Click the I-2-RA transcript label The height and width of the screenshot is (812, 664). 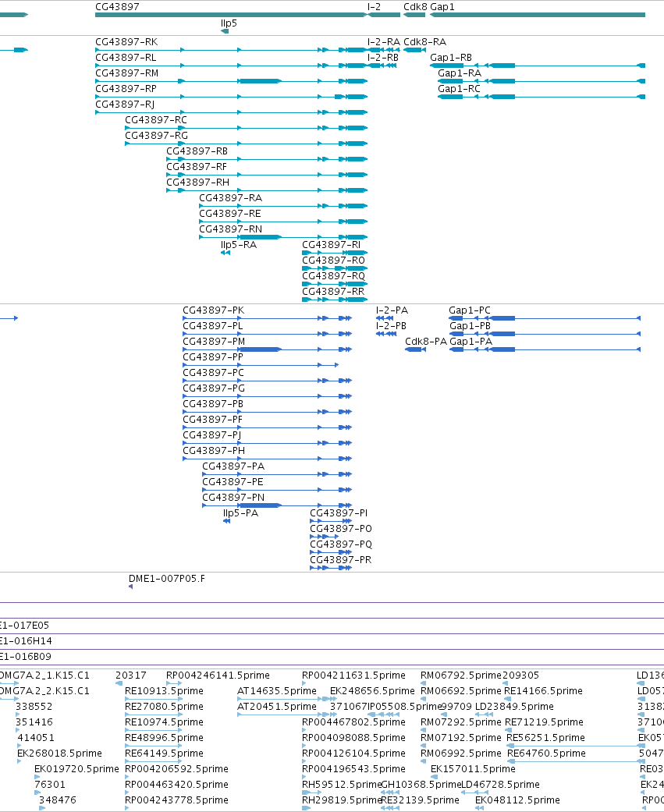coord(384,42)
